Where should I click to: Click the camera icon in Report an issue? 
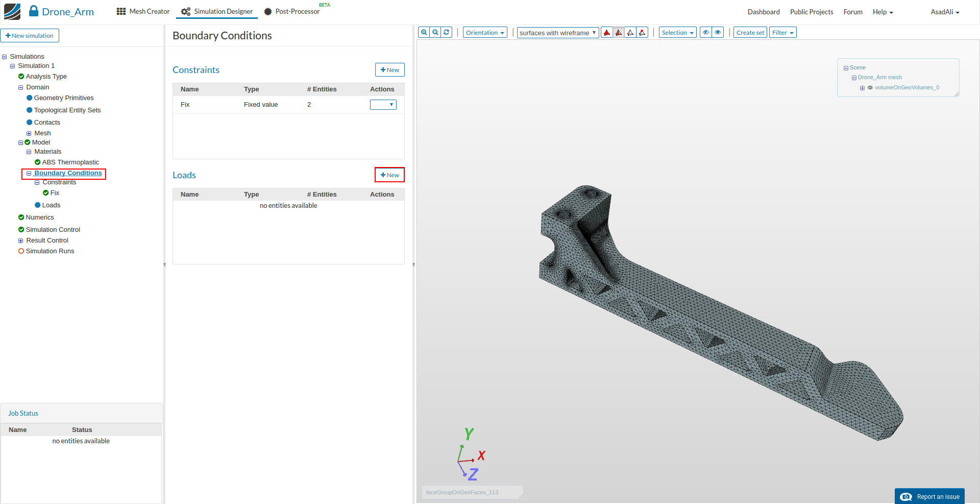[x=906, y=497]
